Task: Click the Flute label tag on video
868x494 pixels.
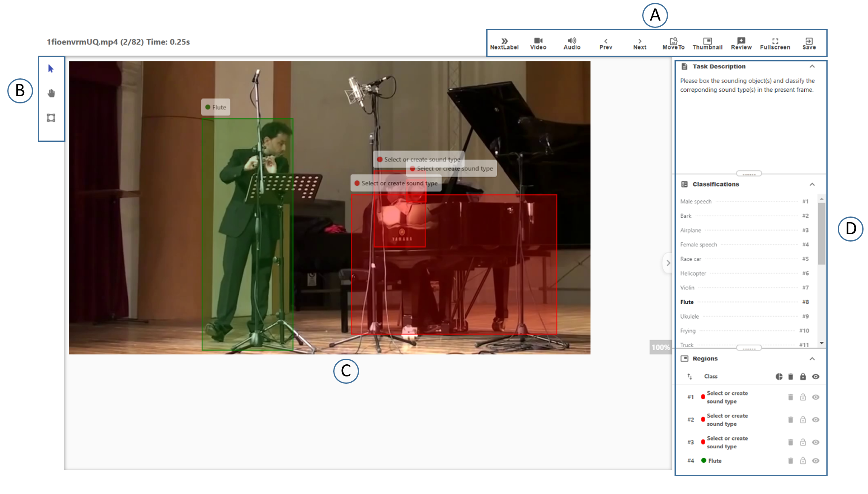Action: 216,107
